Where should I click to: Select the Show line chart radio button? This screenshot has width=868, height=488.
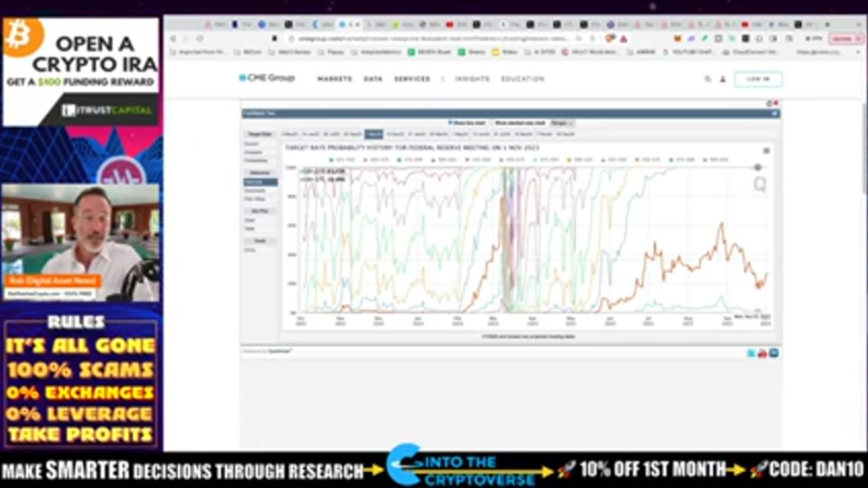tap(450, 123)
